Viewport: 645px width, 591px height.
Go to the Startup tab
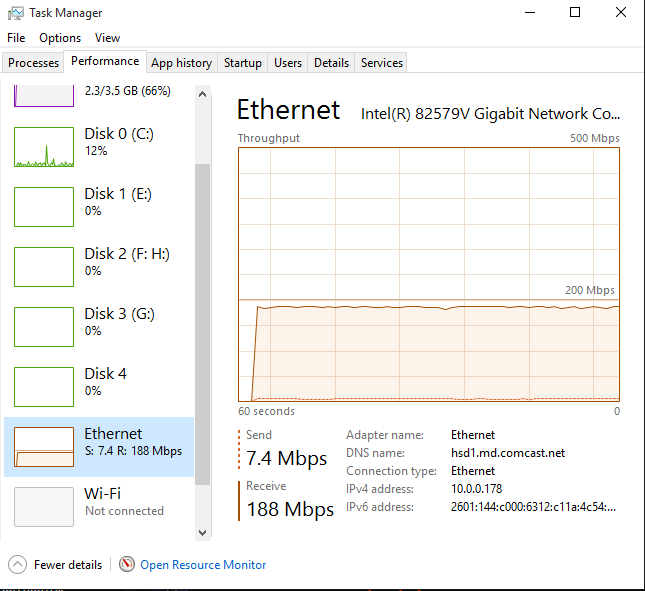point(243,63)
